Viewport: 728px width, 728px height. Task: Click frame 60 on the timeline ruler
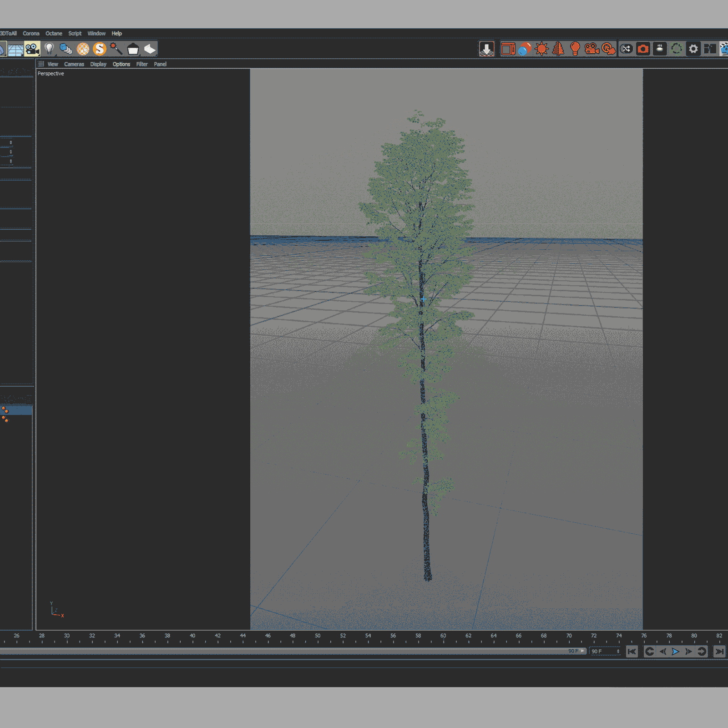pos(443,636)
